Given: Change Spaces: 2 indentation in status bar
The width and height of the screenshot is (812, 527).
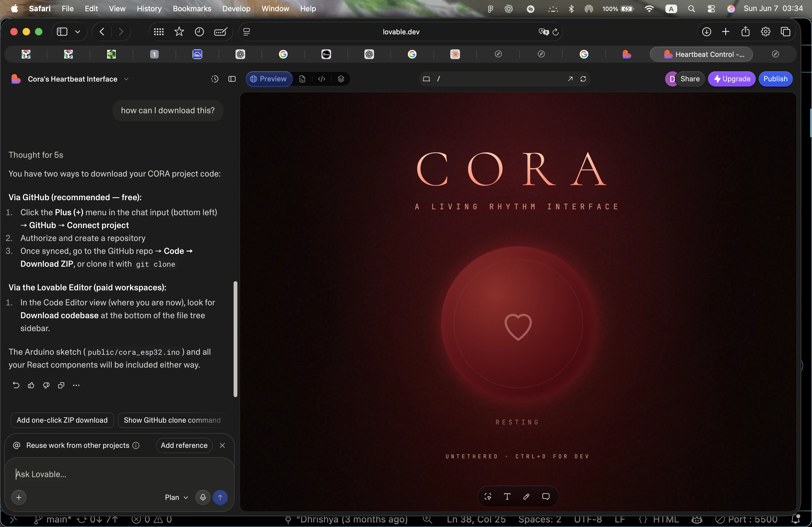Looking at the screenshot, I should click(x=540, y=519).
